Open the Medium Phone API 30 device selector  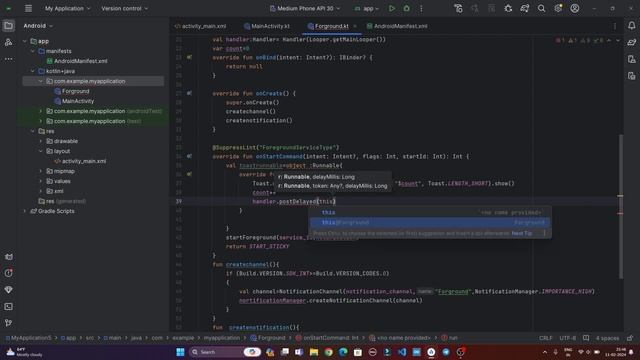point(304,8)
